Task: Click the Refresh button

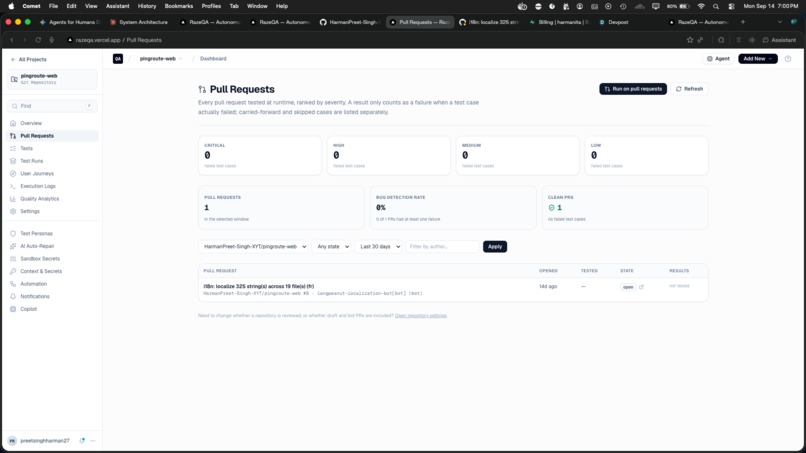Action: tap(689, 89)
